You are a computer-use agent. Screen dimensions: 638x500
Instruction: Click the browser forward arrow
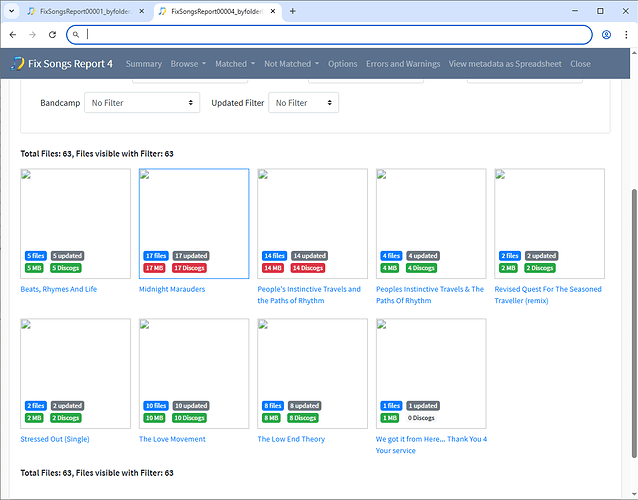pyautogui.click(x=33, y=35)
